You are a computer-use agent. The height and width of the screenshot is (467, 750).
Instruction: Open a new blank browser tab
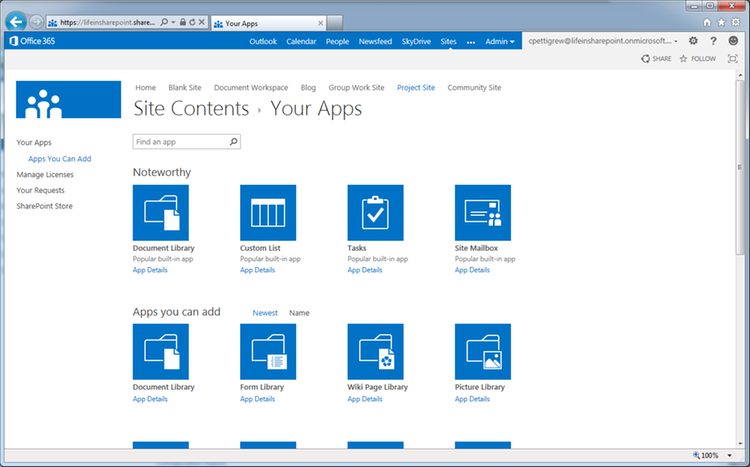pos(335,22)
